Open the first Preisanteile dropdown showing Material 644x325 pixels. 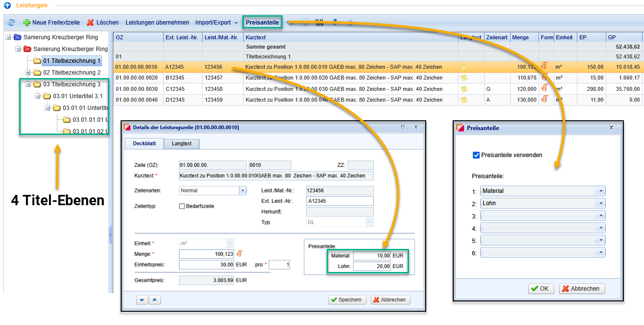601,191
